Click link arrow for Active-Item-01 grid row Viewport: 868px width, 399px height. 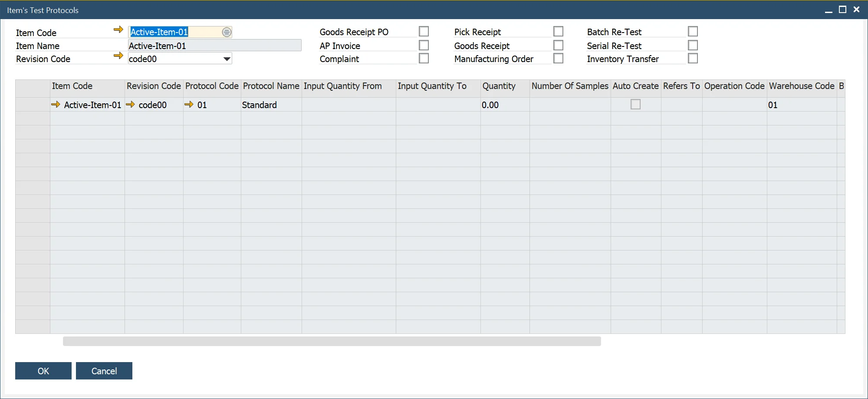[56, 105]
